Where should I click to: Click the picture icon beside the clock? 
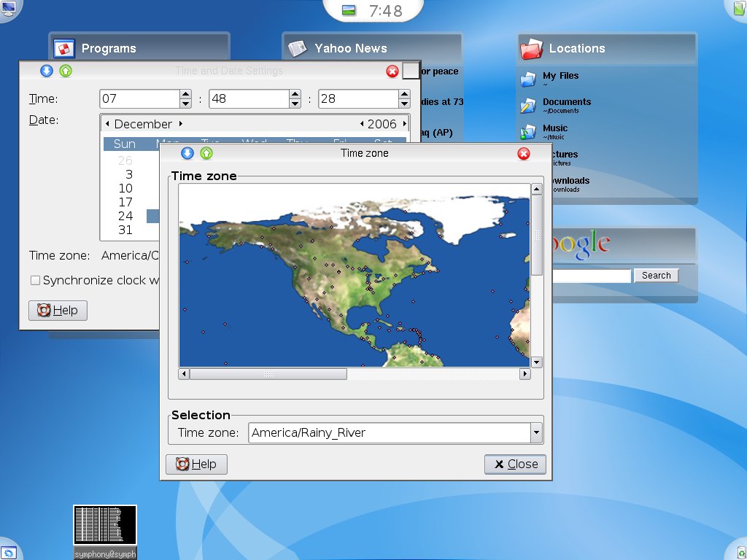point(349,10)
